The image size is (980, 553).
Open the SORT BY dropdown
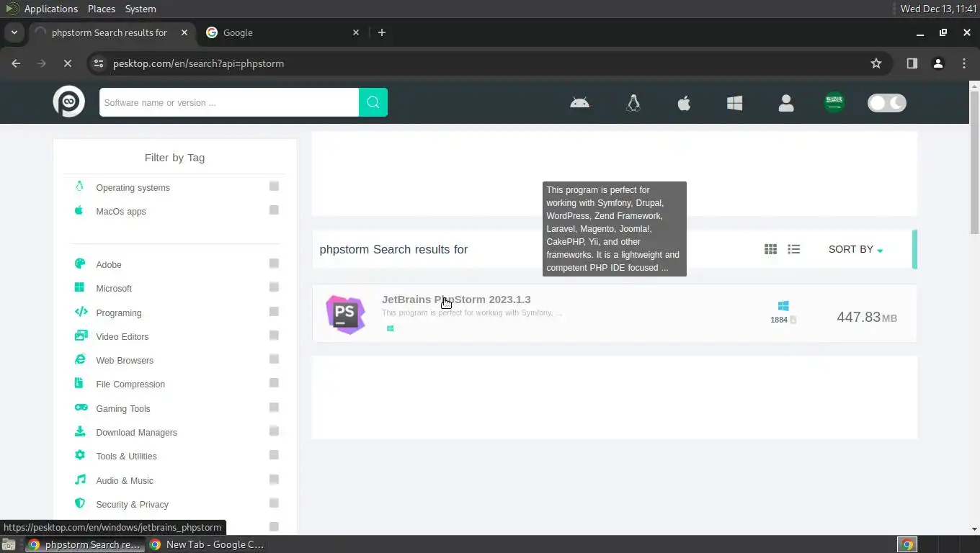click(855, 249)
